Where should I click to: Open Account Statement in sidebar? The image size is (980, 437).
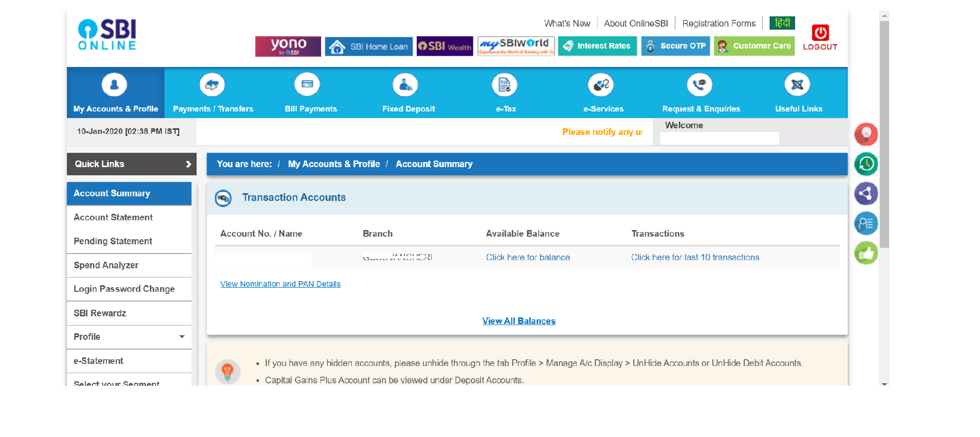[129, 217]
